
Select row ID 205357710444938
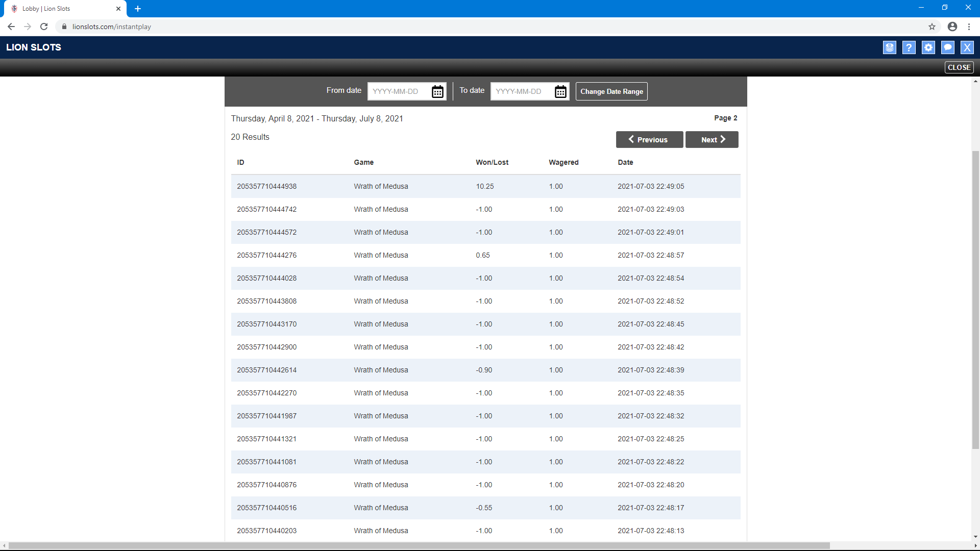(x=485, y=186)
